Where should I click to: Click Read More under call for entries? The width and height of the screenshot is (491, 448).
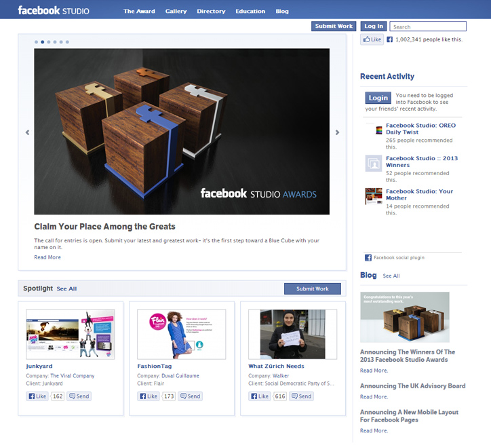click(x=47, y=257)
